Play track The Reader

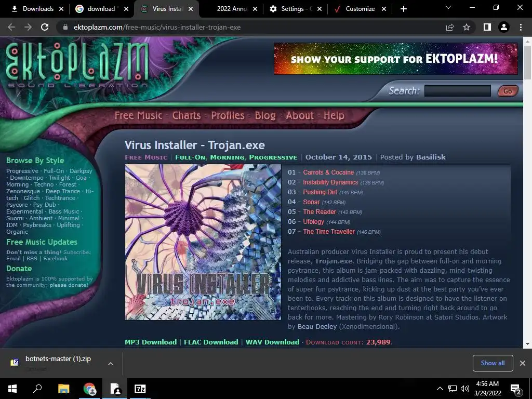(320, 212)
